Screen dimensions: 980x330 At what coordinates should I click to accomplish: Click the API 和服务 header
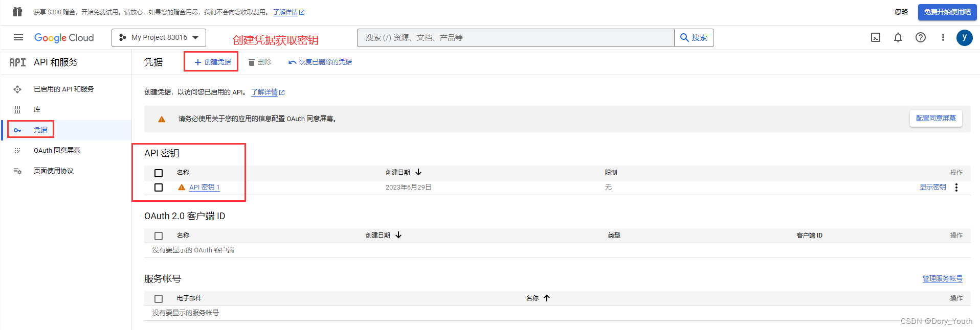pyautogui.click(x=56, y=62)
